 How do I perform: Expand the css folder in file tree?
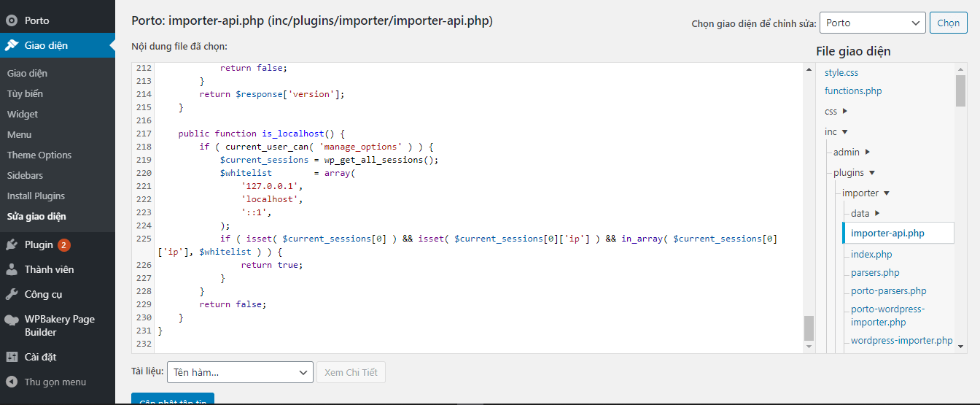tap(844, 112)
